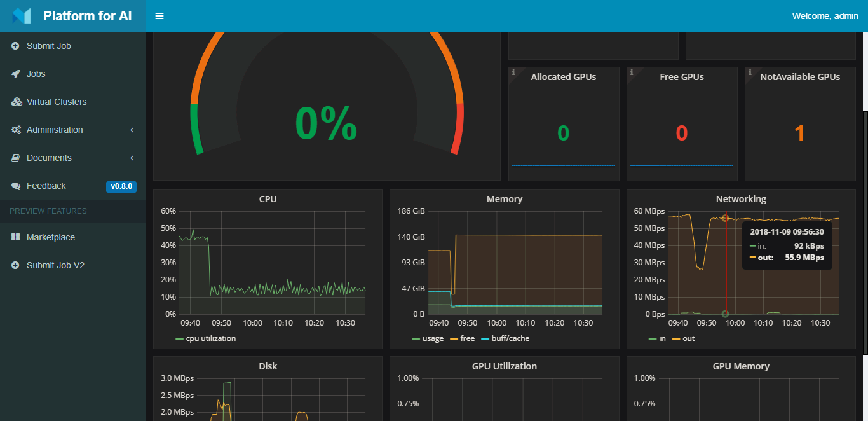Click the 92 kBps in tooltip value
868x421 pixels.
(x=809, y=245)
